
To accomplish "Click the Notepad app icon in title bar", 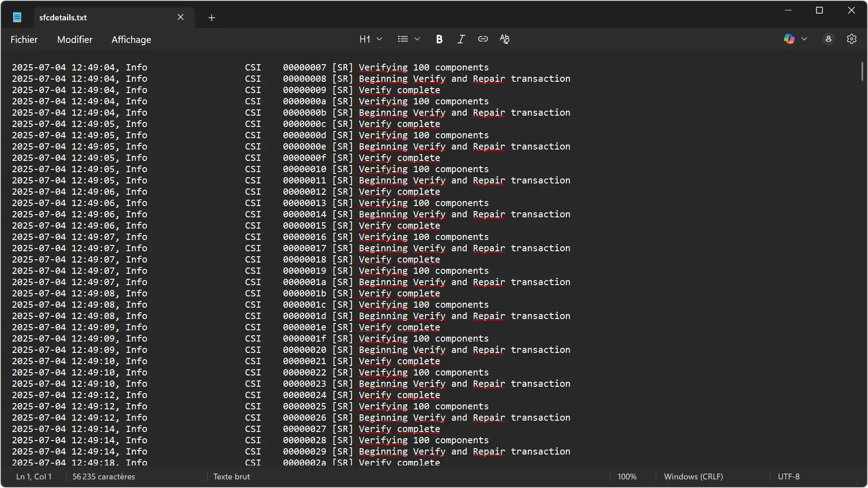I will pyautogui.click(x=17, y=17).
